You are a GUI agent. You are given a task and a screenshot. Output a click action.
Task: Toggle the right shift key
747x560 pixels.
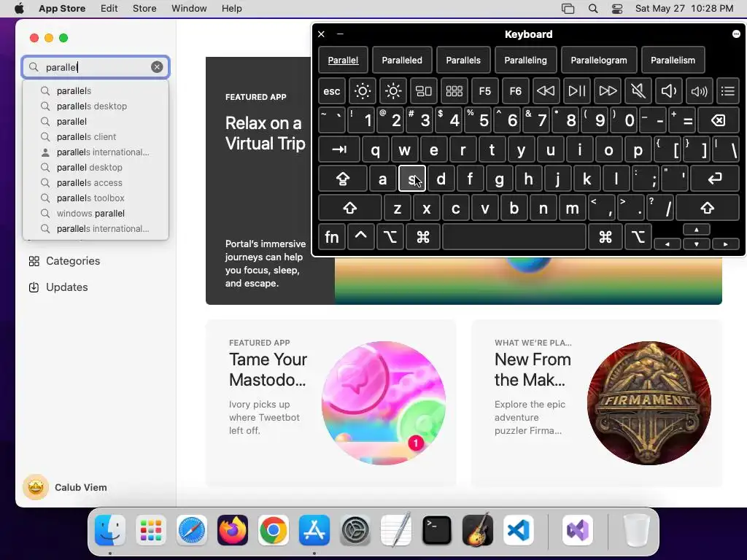point(708,208)
